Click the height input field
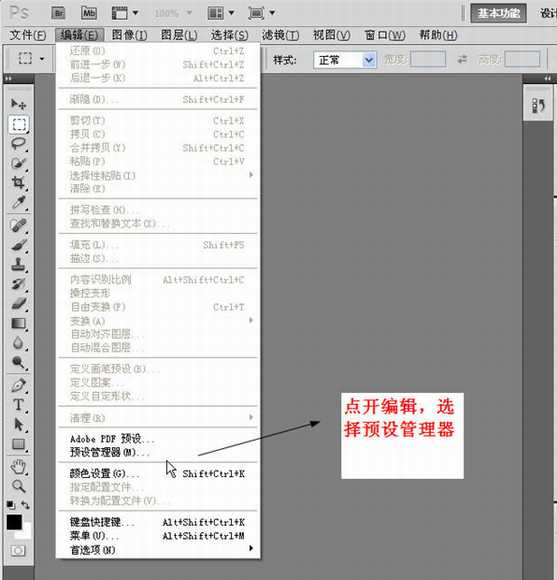Viewport: 557px width, 580px height. pos(522,59)
